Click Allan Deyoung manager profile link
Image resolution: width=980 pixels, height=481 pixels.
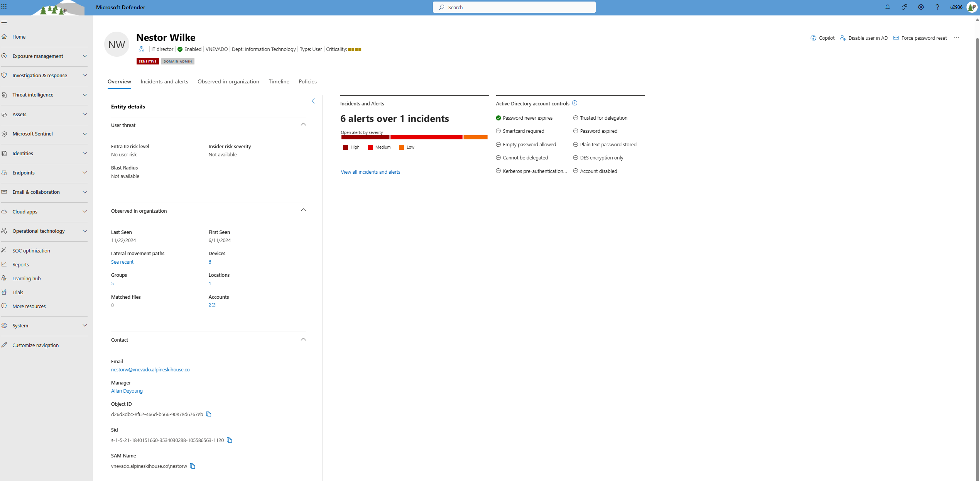click(126, 390)
